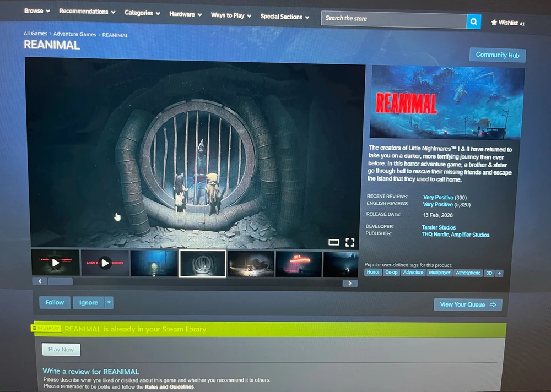This screenshot has width=551, height=392.
Task: Play the first trailer thumbnail
Action: point(56,263)
